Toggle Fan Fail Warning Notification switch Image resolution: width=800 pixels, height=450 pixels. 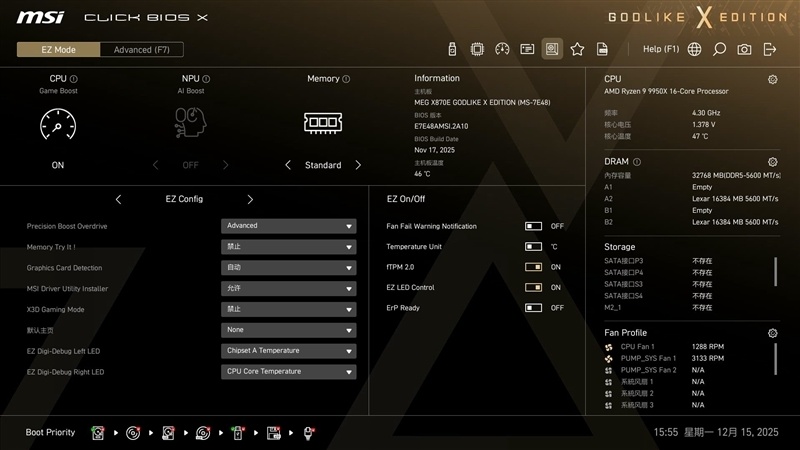pos(533,226)
